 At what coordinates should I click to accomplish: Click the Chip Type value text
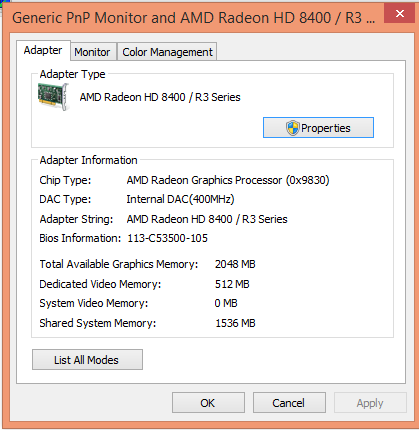point(228,180)
